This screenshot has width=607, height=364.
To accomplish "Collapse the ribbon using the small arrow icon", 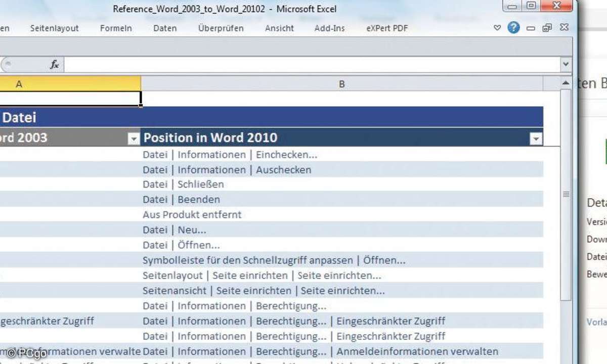I will coord(498,28).
